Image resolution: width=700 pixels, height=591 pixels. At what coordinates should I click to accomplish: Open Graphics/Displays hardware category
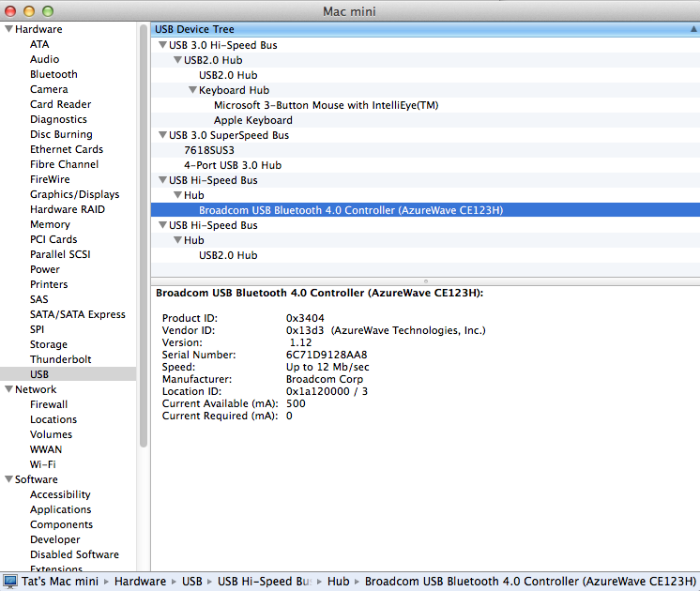point(74,194)
